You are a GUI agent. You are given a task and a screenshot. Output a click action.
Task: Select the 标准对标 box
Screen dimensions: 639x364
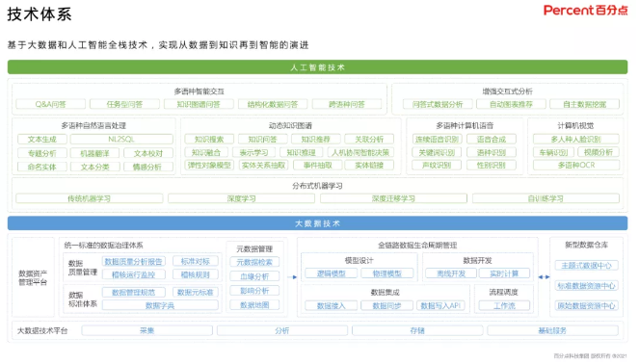click(196, 261)
